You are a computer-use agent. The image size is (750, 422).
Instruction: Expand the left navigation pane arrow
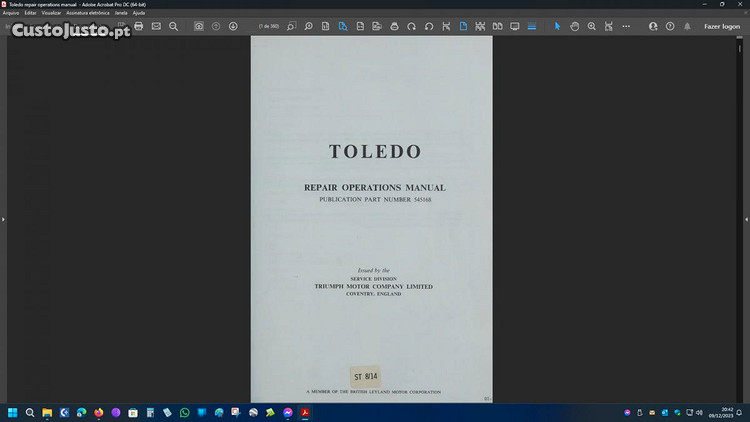(x=4, y=219)
